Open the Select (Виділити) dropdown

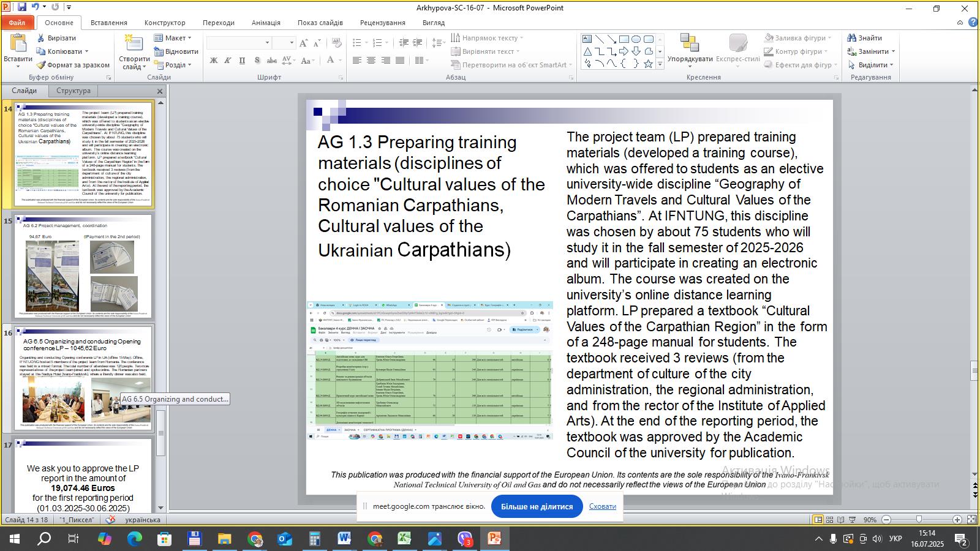tap(871, 65)
